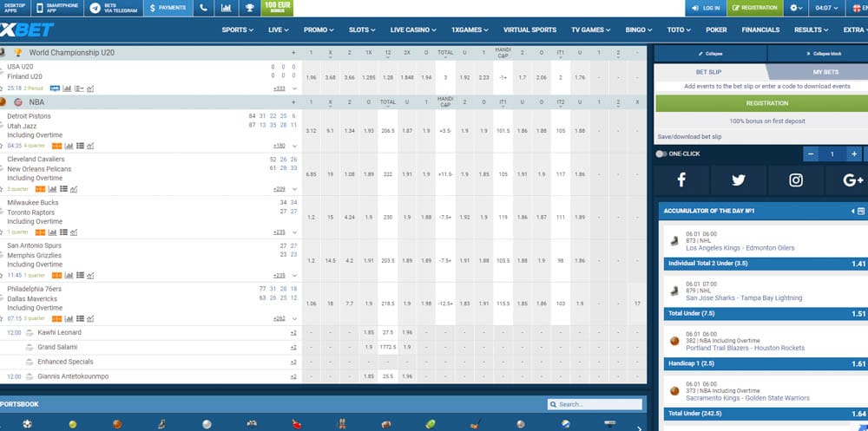The width and height of the screenshot is (868, 431).
Task: Open bar chart icon for Milwaukee Bucks game
Action: 53,232
